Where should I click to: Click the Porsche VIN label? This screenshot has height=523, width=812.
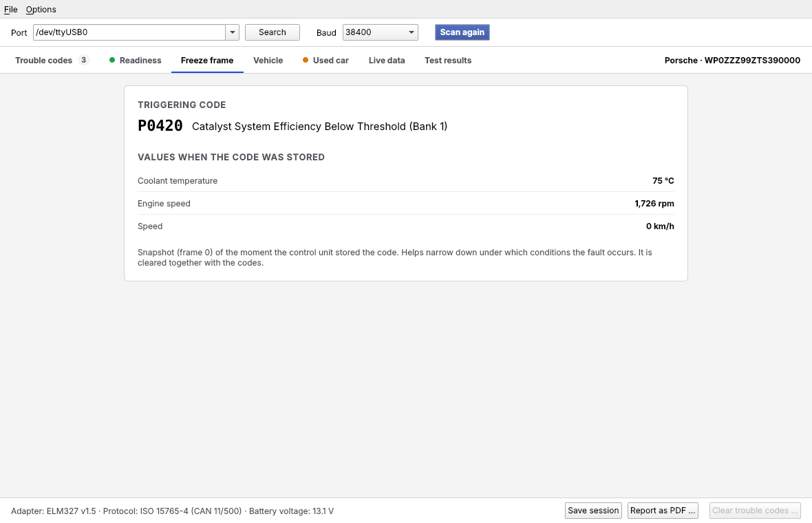click(x=732, y=60)
